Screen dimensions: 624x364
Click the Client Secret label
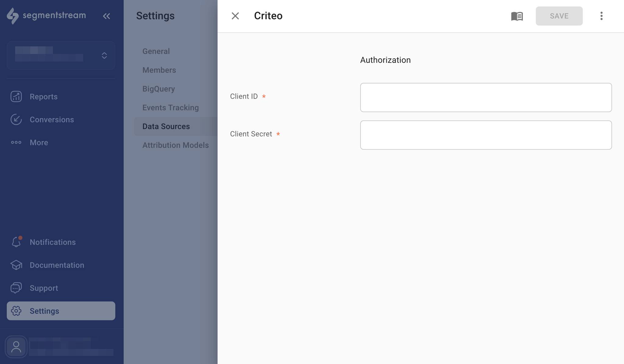pos(251,134)
